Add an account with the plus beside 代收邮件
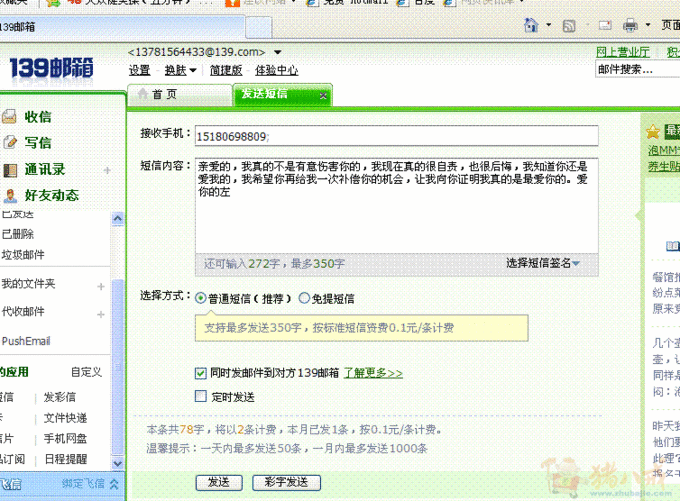Screen dimensions: 680x501 [x=101, y=314]
